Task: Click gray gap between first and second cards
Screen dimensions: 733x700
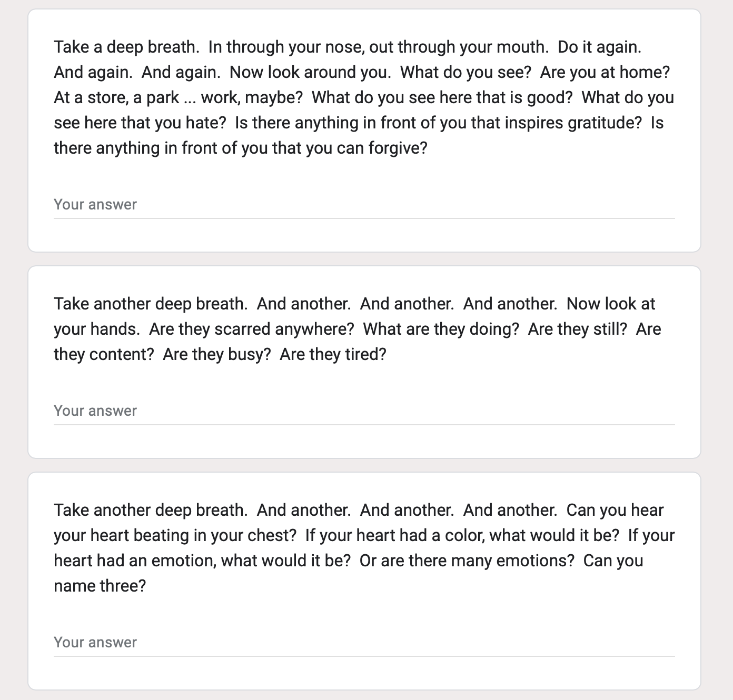Action: tap(364, 259)
